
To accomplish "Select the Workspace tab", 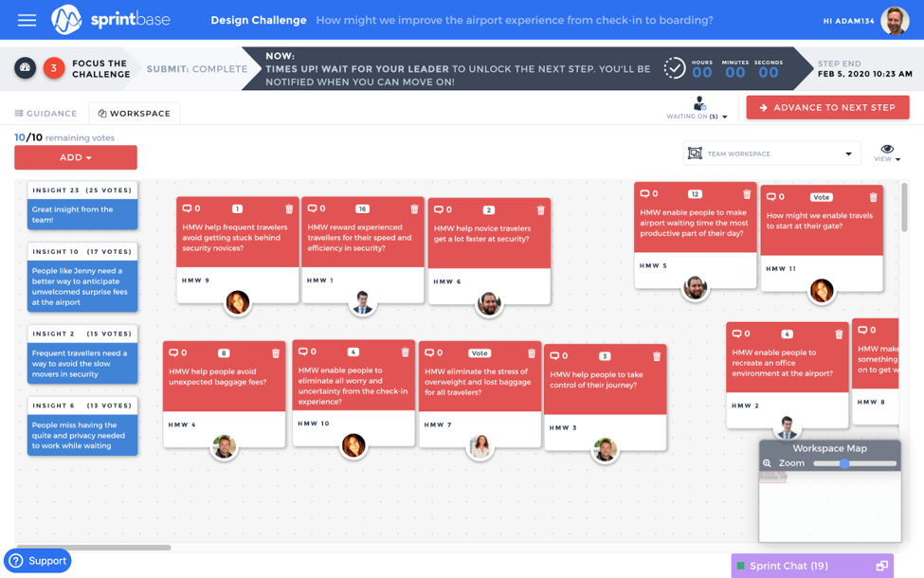I will pos(135,114).
